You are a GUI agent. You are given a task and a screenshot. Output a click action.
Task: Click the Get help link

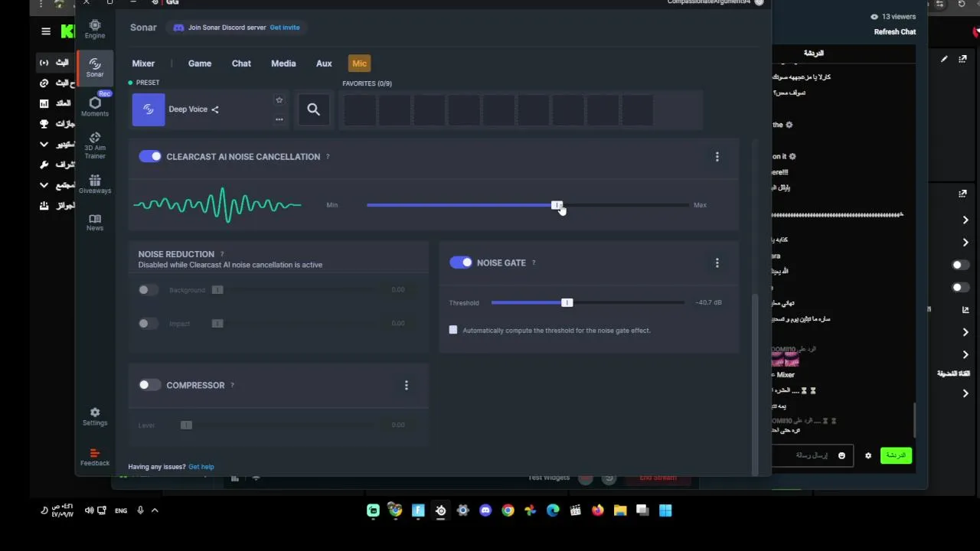[201, 467]
